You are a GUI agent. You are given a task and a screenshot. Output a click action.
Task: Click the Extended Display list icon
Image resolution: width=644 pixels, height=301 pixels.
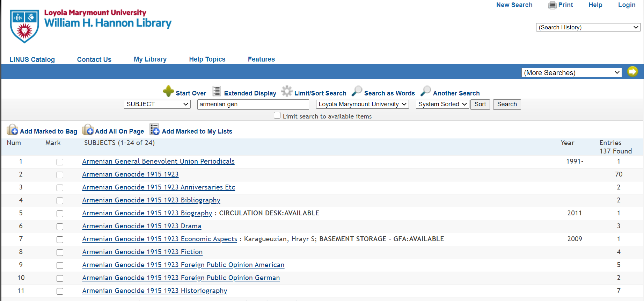tap(217, 91)
